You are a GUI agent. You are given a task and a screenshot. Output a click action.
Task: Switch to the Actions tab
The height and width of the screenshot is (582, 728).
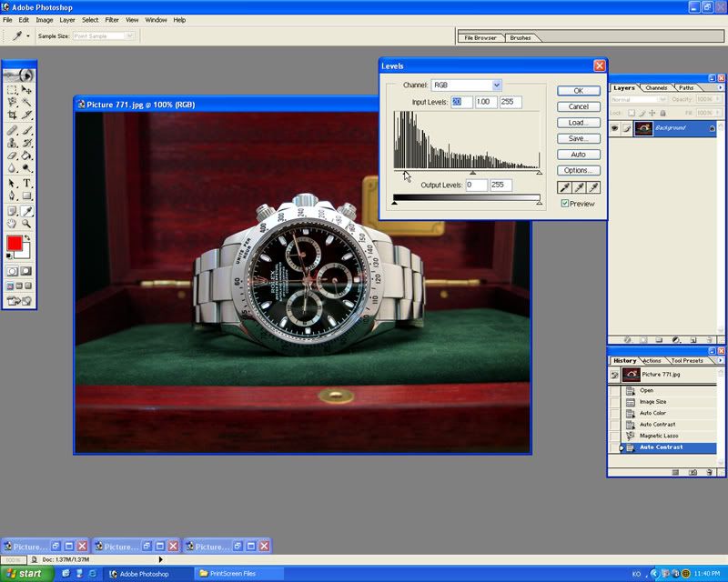652,361
